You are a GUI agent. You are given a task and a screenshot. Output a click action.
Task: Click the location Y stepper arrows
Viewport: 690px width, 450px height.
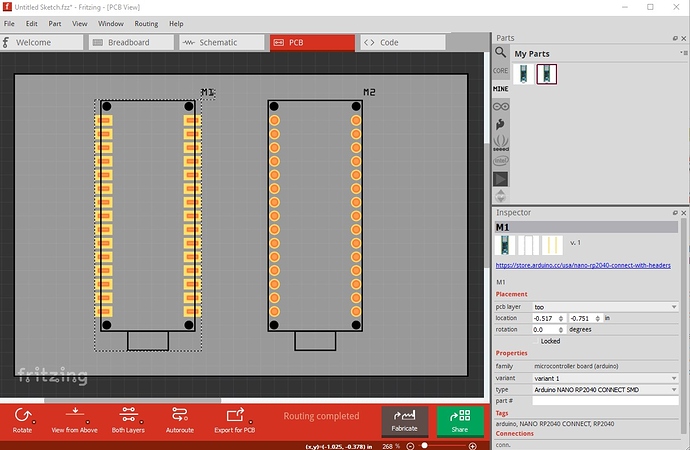[598, 318]
